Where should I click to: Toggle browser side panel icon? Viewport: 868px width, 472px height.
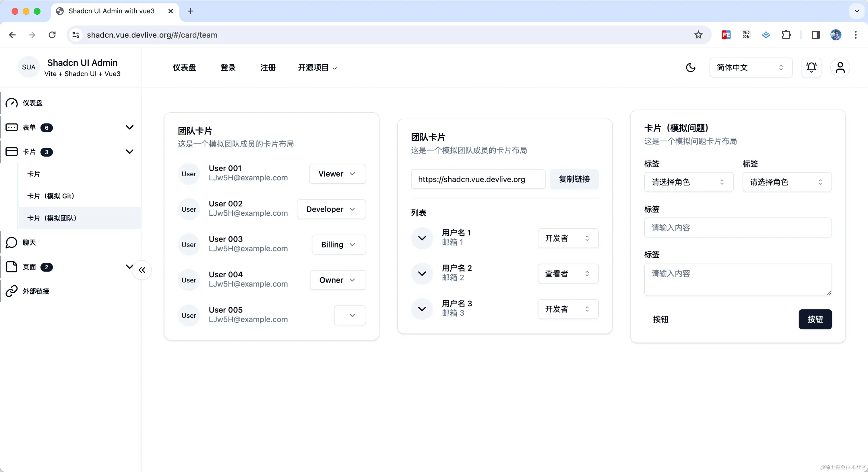coord(815,35)
